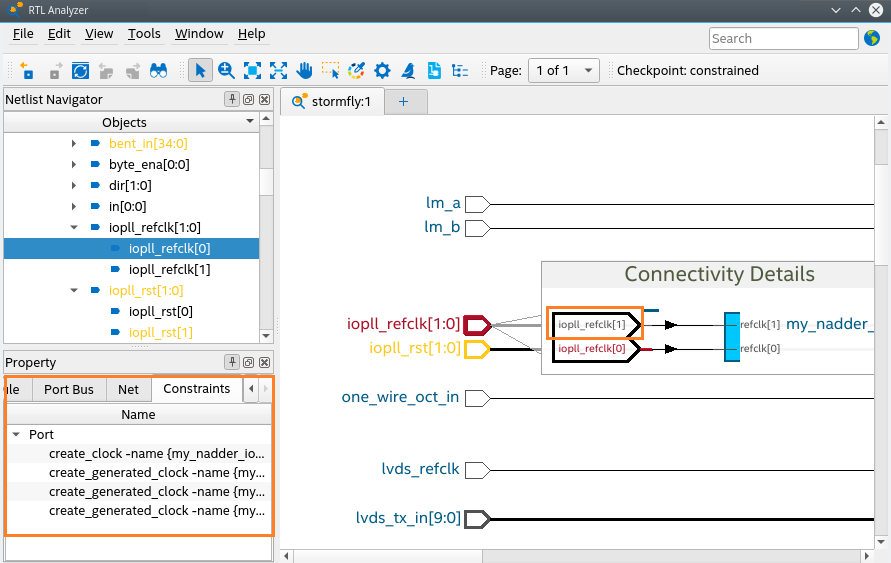Select the Pan hand tool
The image size is (891, 563).
click(x=304, y=71)
